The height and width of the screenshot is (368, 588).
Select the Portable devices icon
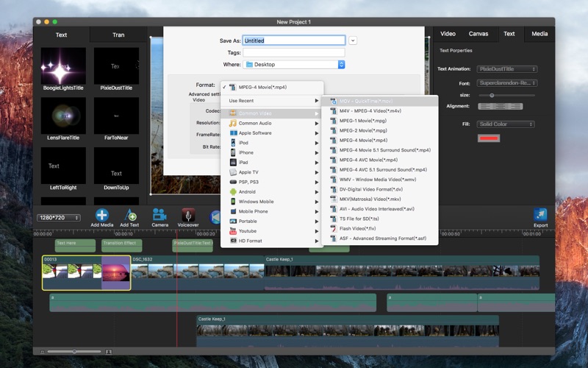click(233, 222)
